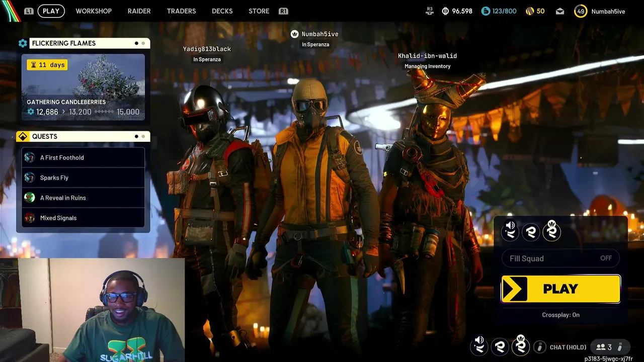Click the A Reveal in Ruins portrait icon
The height and width of the screenshot is (362, 644).
pos(30,198)
